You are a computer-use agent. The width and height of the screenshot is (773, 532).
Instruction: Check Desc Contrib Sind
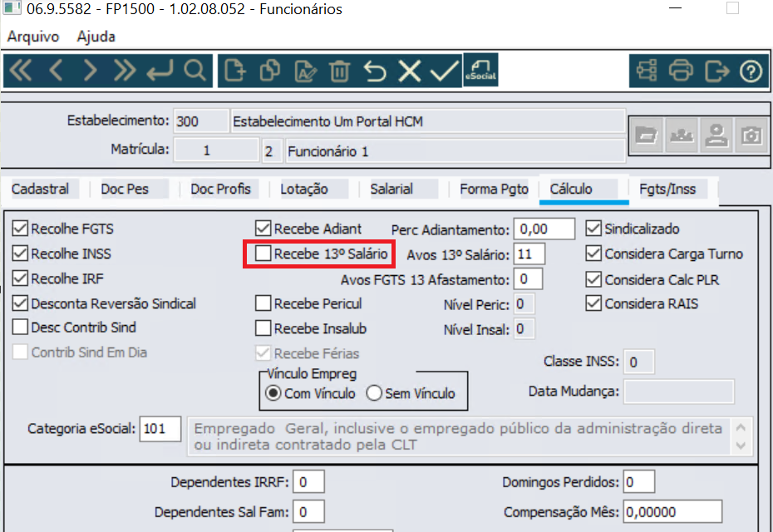pyautogui.click(x=20, y=327)
